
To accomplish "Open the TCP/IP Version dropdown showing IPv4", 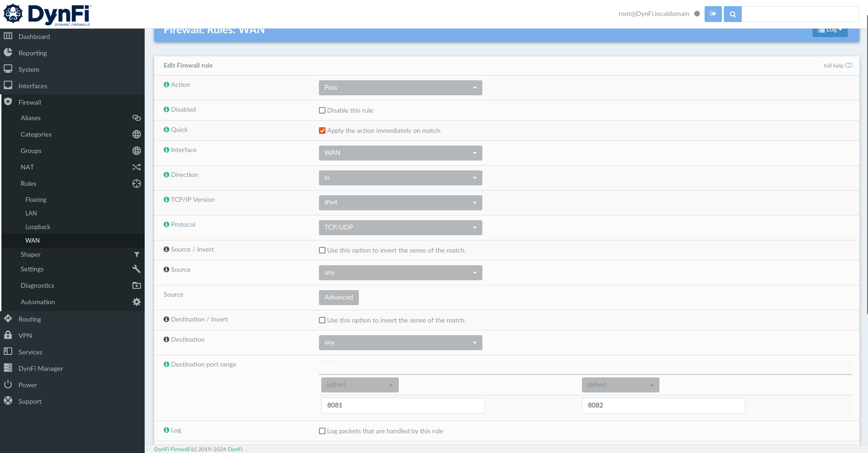I will pos(401,203).
